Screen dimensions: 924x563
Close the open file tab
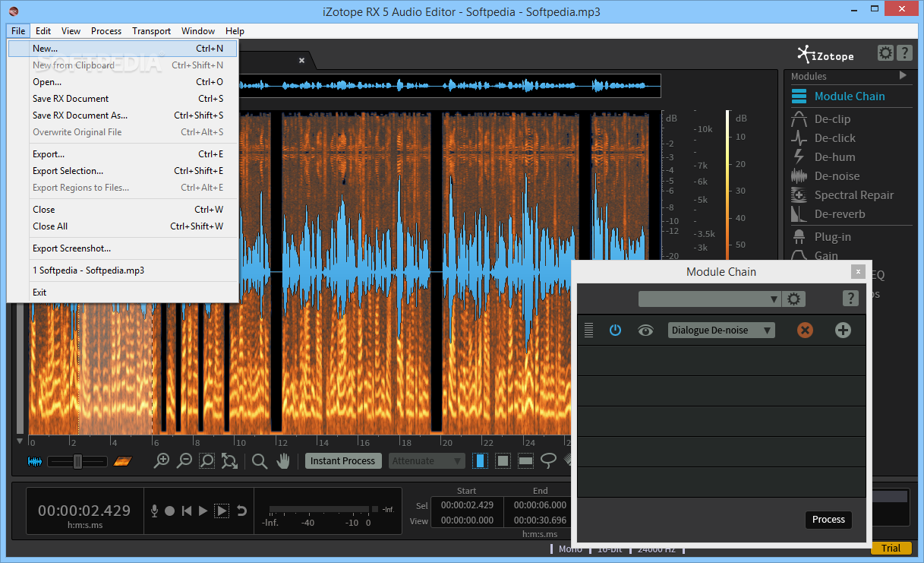click(x=301, y=60)
